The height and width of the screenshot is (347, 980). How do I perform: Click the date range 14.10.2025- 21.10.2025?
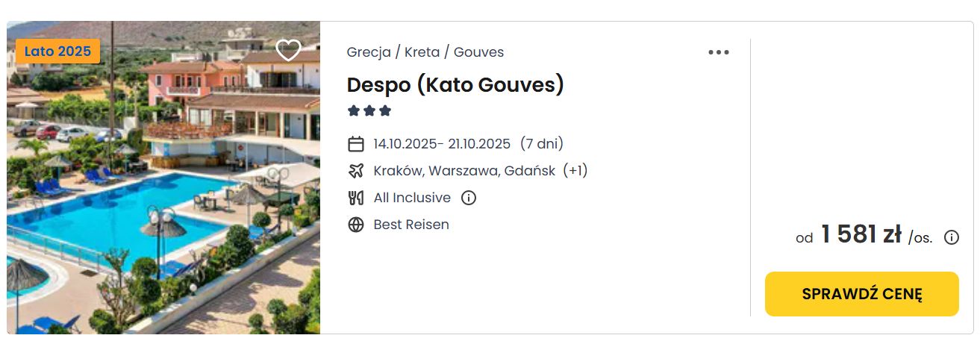coord(442,144)
